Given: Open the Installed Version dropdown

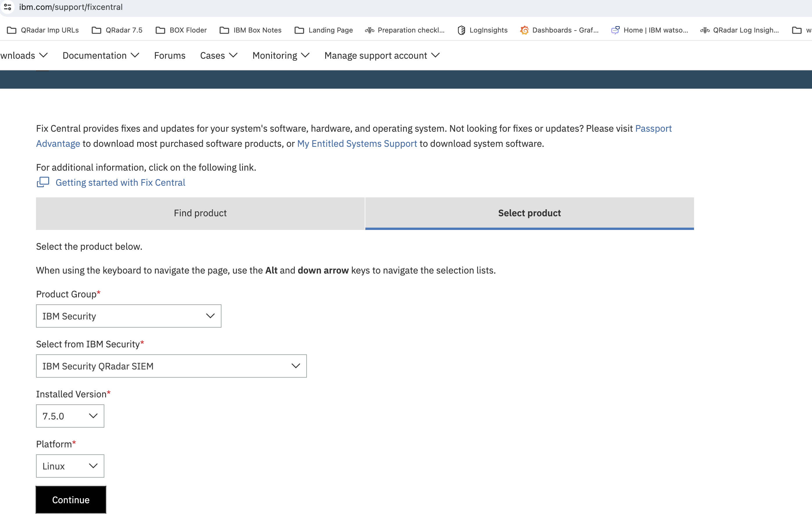Looking at the screenshot, I should (70, 416).
